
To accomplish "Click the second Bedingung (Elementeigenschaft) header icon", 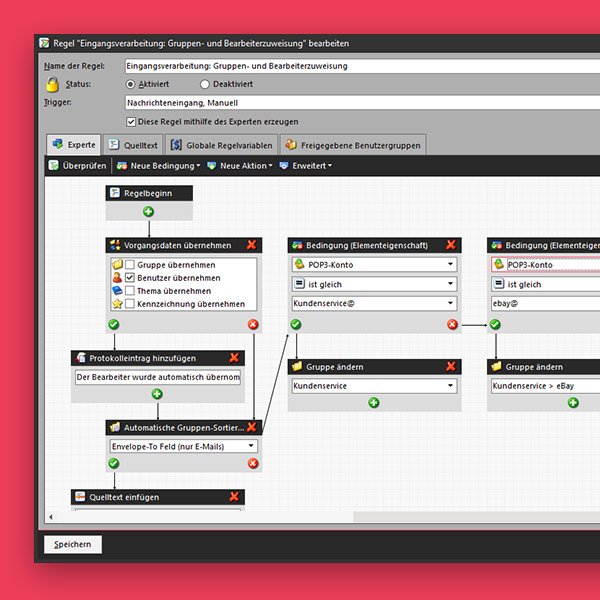I will [497, 245].
